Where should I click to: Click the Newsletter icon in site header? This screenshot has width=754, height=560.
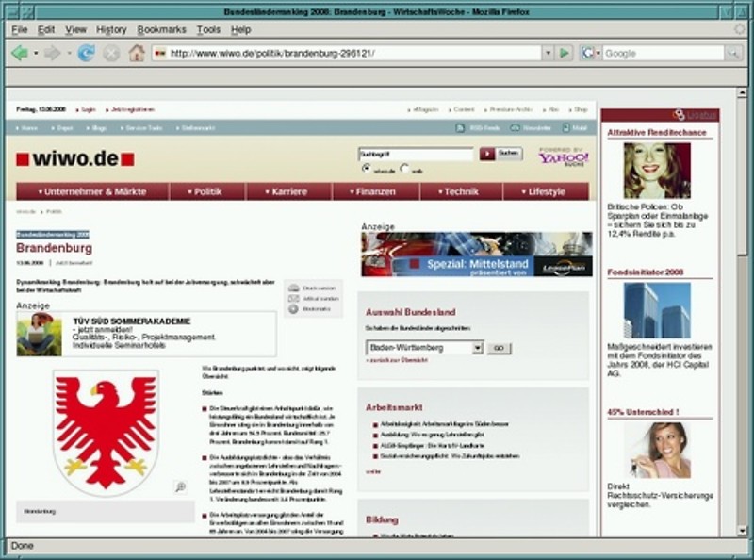click(515, 128)
